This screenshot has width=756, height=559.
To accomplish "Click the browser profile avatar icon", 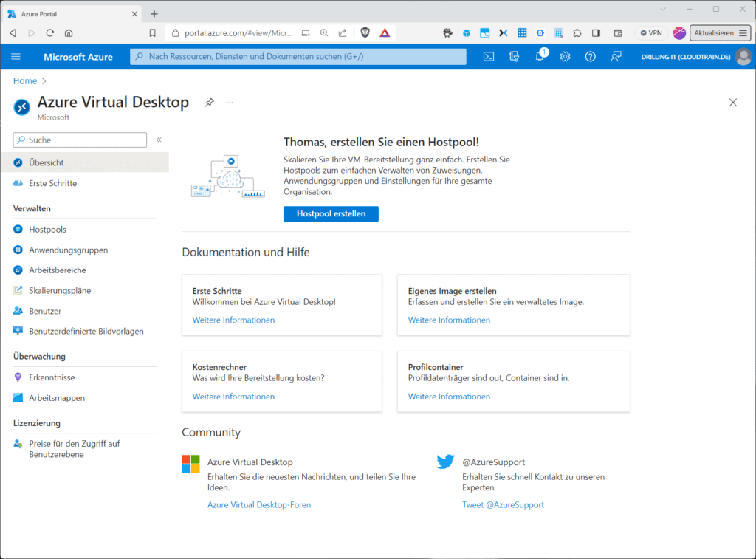I will [x=679, y=32].
